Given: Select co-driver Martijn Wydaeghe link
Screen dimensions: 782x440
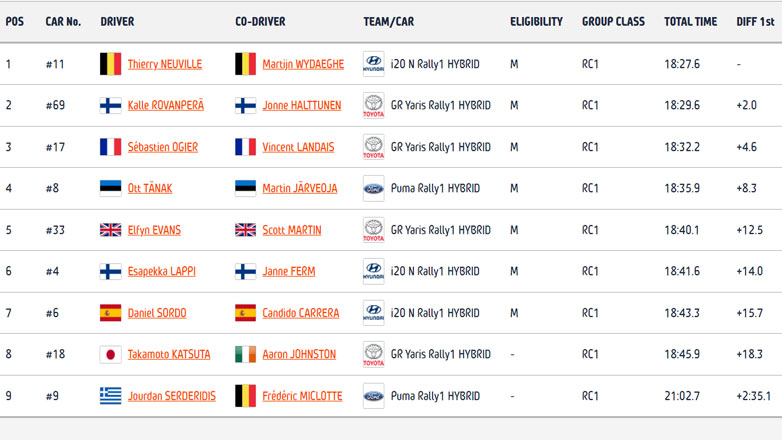Looking at the screenshot, I should [x=302, y=64].
